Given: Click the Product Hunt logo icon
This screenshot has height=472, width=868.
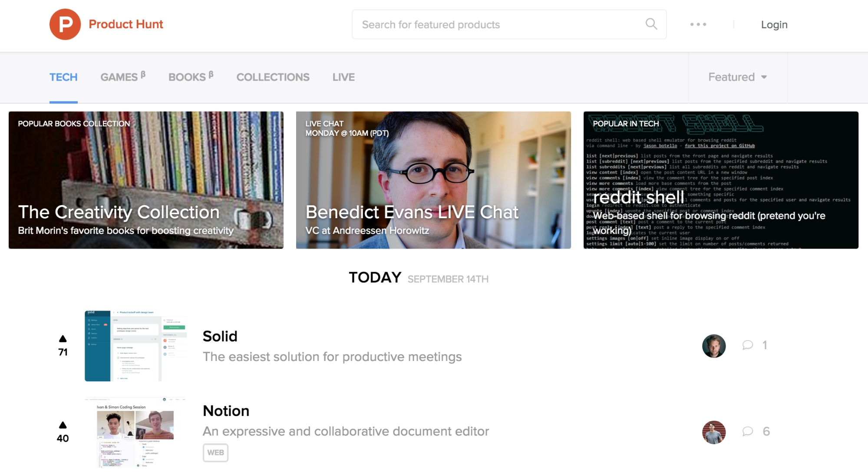Looking at the screenshot, I should click(x=65, y=24).
